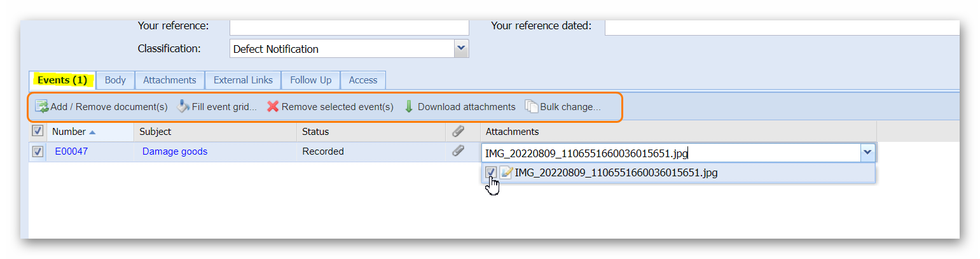Open the External Links tab

(243, 80)
